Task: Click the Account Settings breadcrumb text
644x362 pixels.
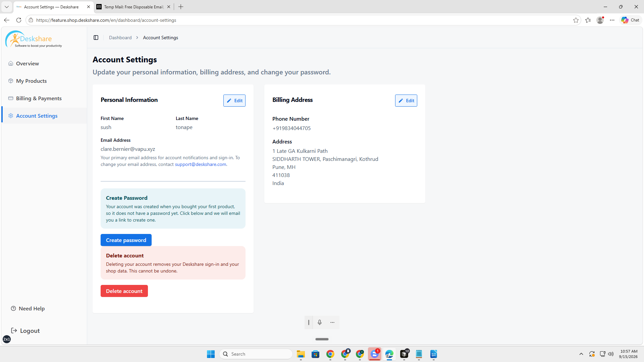Action: pos(160,38)
